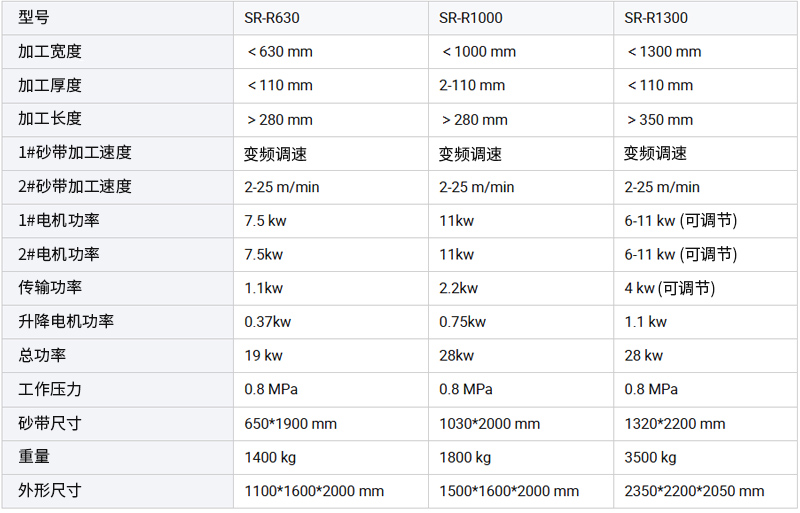The height and width of the screenshot is (513, 800).
Task: Click the 1#砂带加工速度 row label
Action: point(118,153)
